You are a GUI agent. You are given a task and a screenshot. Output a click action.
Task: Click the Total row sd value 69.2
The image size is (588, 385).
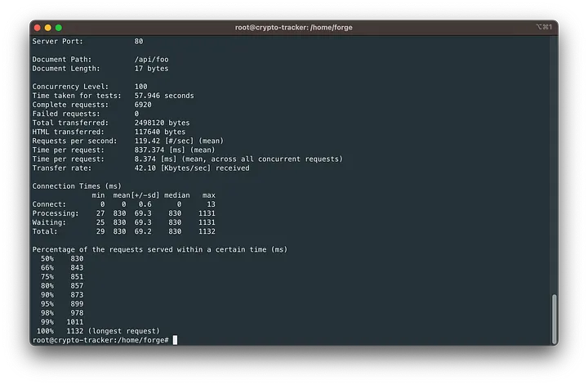pos(143,231)
